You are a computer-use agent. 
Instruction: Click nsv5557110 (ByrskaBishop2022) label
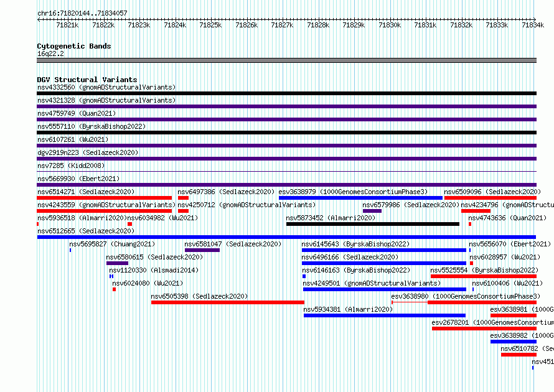(92, 126)
